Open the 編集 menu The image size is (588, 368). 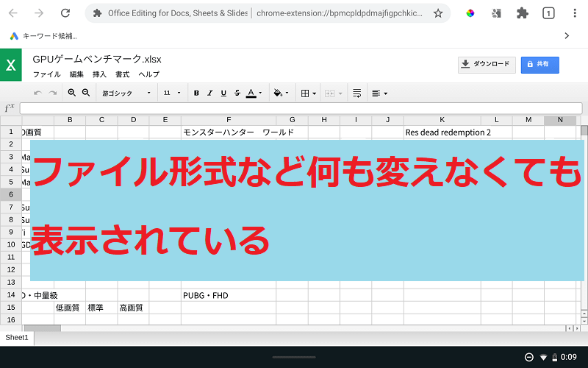(x=76, y=74)
